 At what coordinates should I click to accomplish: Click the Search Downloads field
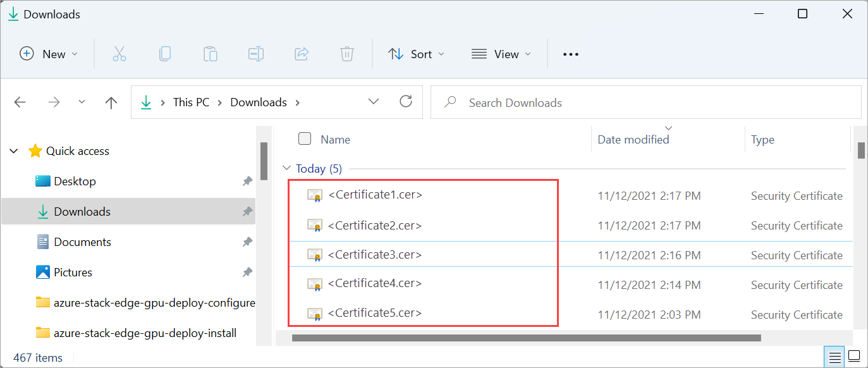[645, 102]
